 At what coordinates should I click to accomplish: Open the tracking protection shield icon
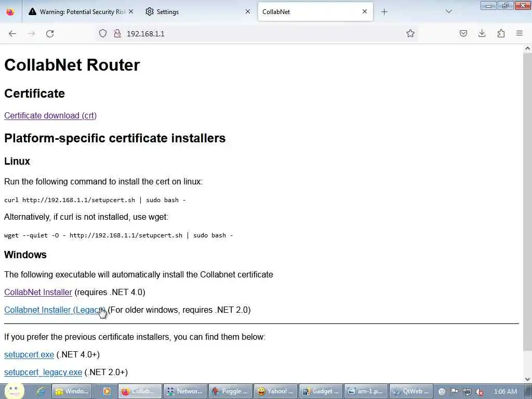[103, 33]
